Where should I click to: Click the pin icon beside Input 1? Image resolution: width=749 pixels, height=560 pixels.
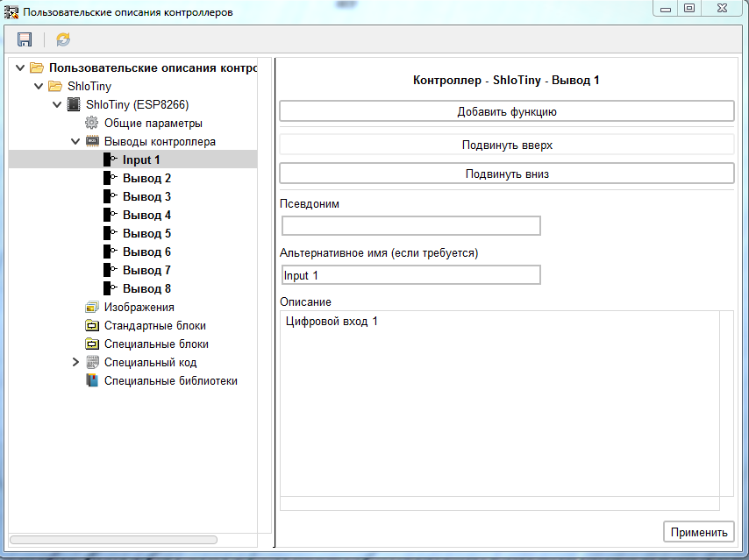[x=111, y=159]
